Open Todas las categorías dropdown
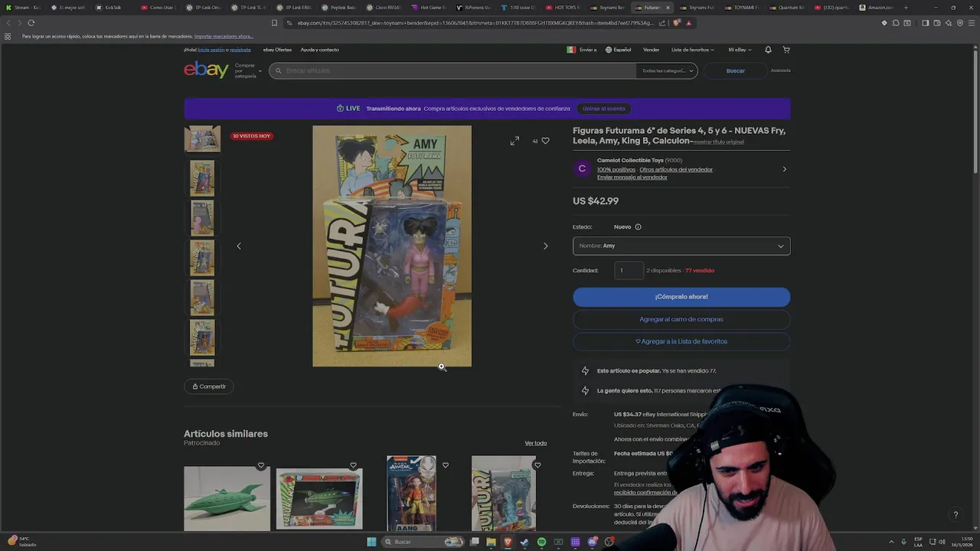The height and width of the screenshot is (551, 980). click(x=668, y=70)
